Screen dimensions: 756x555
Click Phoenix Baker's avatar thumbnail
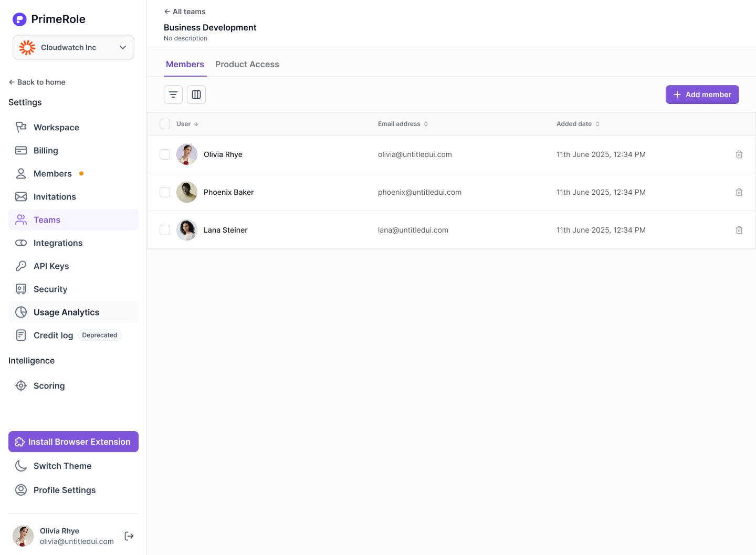click(187, 192)
